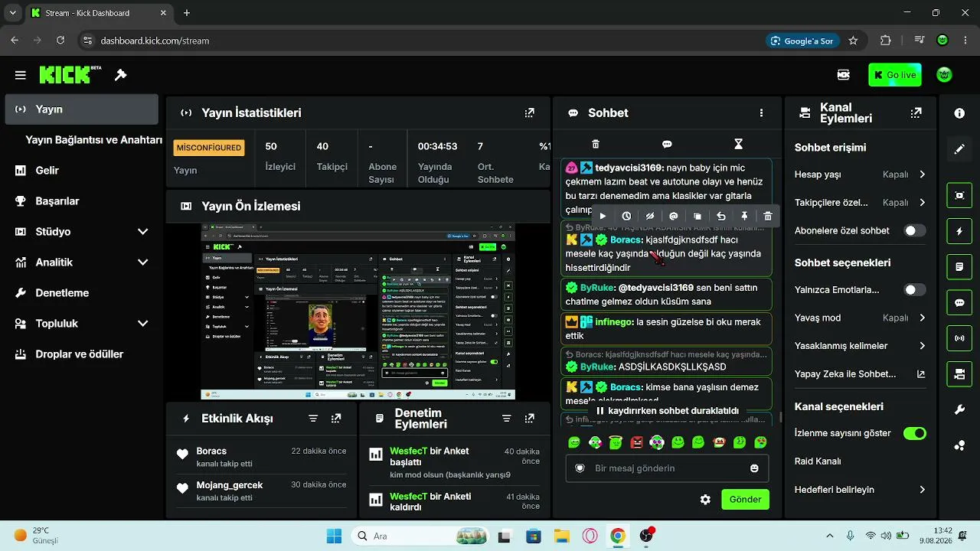Open the emoji picker in message box
The width and height of the screenshot is (980, 551).
click(754, 468)
